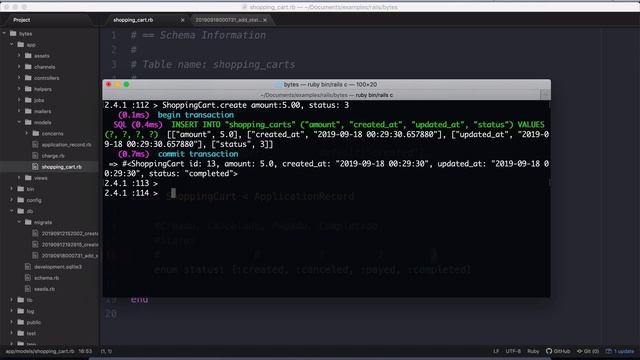
Task: Click the GitHub octocat status bar icon
Action: tap(549, 351)
